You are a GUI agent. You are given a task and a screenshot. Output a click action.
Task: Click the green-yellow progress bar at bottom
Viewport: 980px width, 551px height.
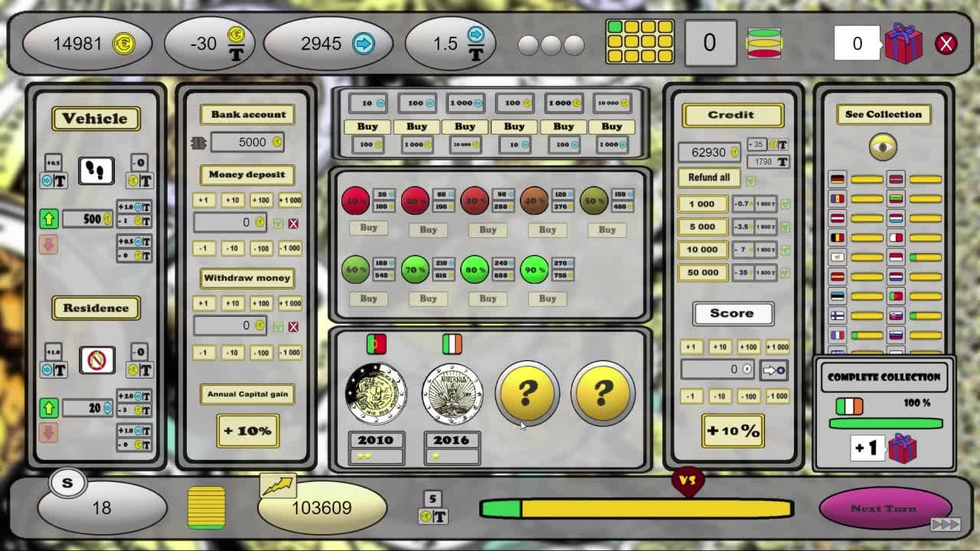click(x=635, y=508)
